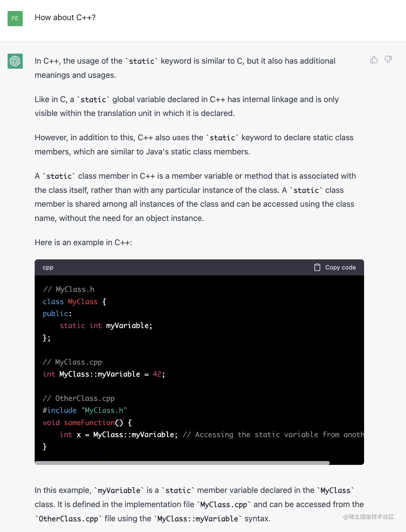Click the paragraph starting 'In this example,'
Image resolution: width=406 pixels, height=532 pixels.
199,504
